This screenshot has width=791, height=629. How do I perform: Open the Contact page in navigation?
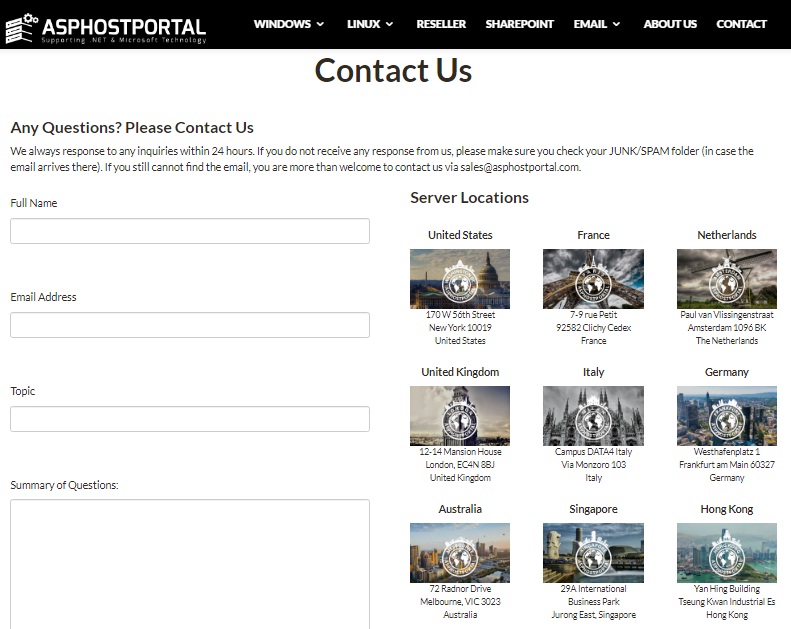741,24
